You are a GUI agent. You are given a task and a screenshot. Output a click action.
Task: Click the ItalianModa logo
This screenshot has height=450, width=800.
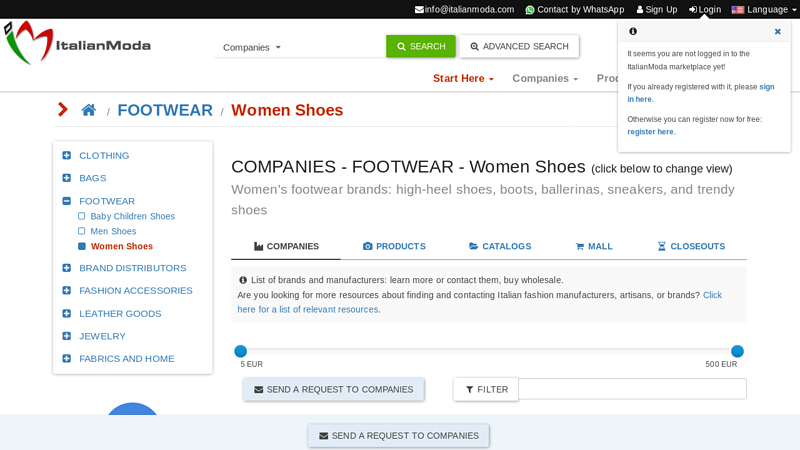(x=78, y=43)
